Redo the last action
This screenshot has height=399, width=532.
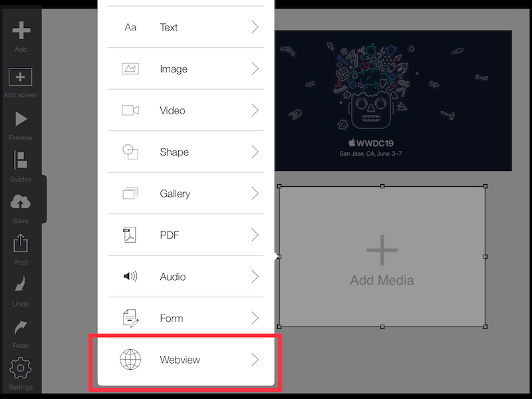21,327
